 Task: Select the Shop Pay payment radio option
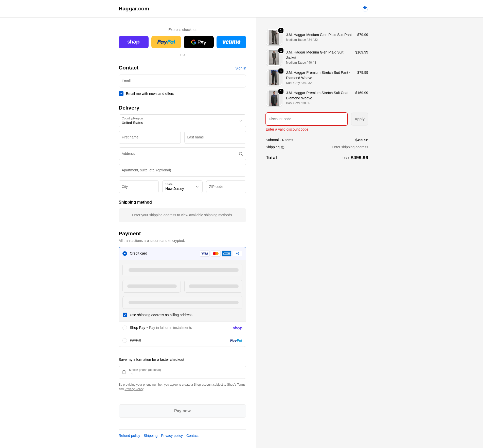pos(125,328)
